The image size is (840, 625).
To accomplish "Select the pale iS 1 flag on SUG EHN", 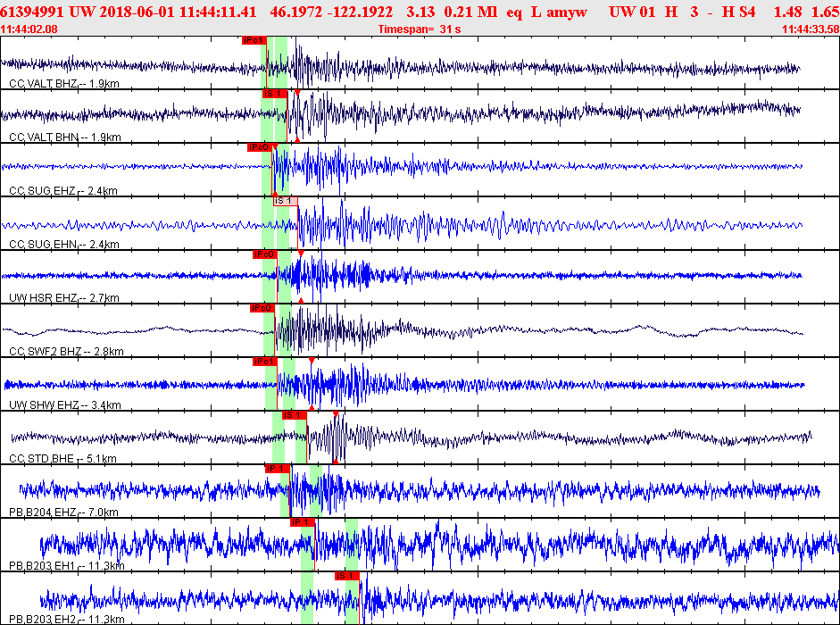I will coord(286,201).
